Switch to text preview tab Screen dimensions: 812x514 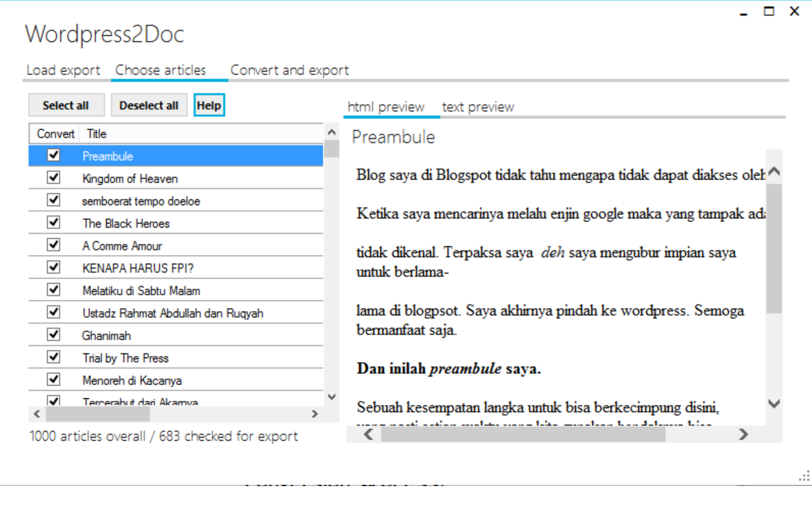tap(478, 107)
